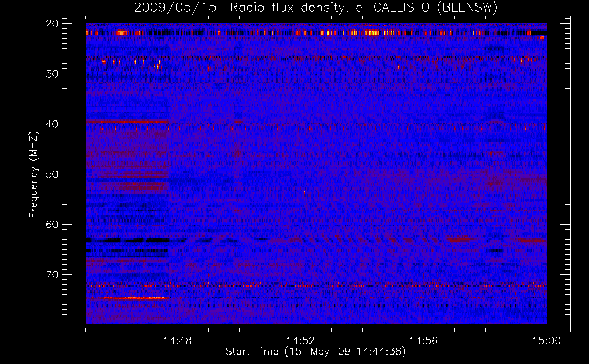Click the 14:48 time tick label

(178, 341)
